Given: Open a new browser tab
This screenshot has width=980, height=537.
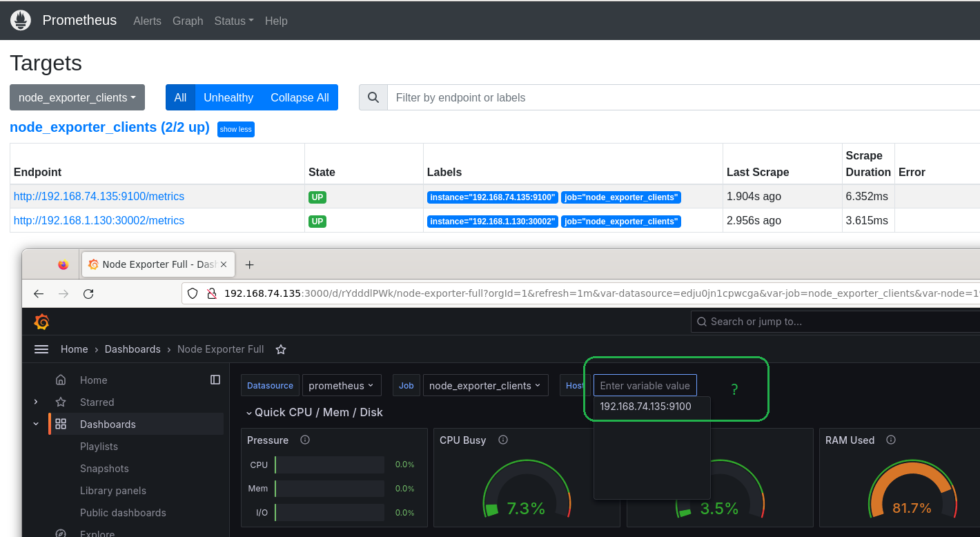Looking at the screenshot, I should (x=250, y=264).
